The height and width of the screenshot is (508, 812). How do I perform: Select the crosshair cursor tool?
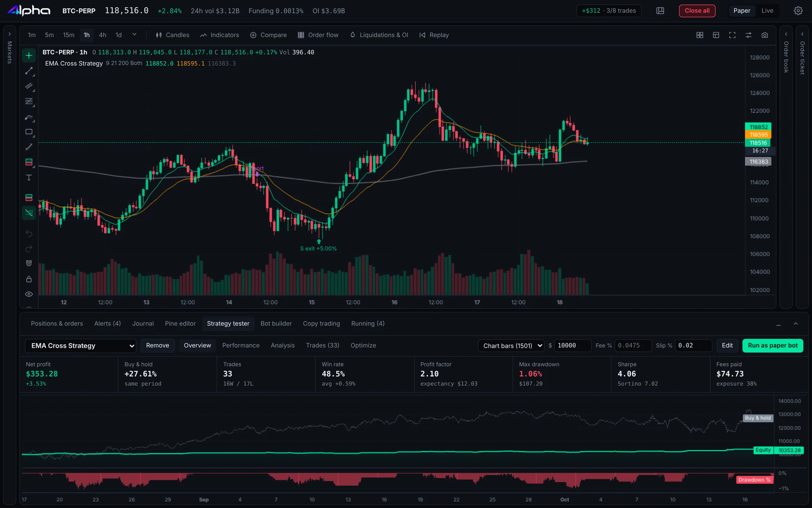coord(29,56)
